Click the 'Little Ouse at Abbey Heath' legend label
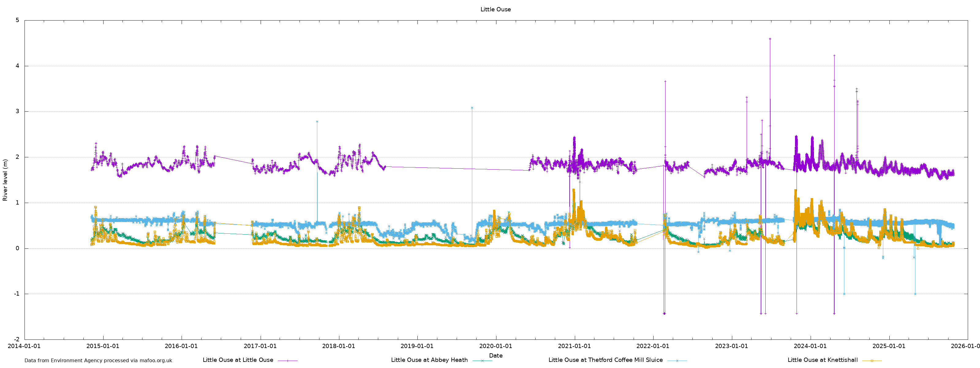The image size is (980, 368). pos(429,360)
